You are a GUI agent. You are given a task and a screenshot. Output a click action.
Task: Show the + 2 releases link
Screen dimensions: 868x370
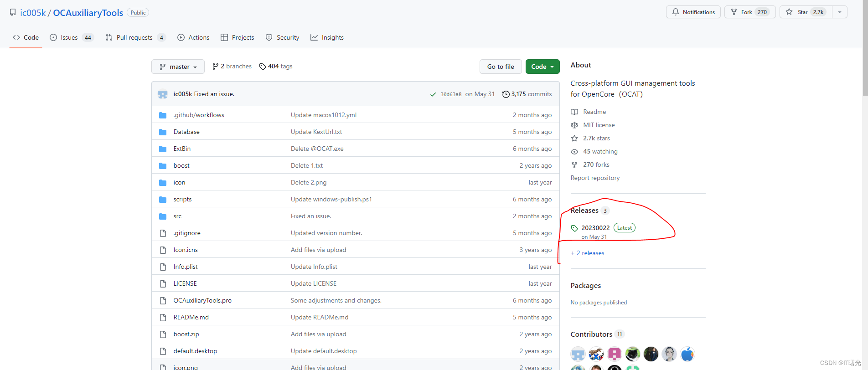pos(588,253)
